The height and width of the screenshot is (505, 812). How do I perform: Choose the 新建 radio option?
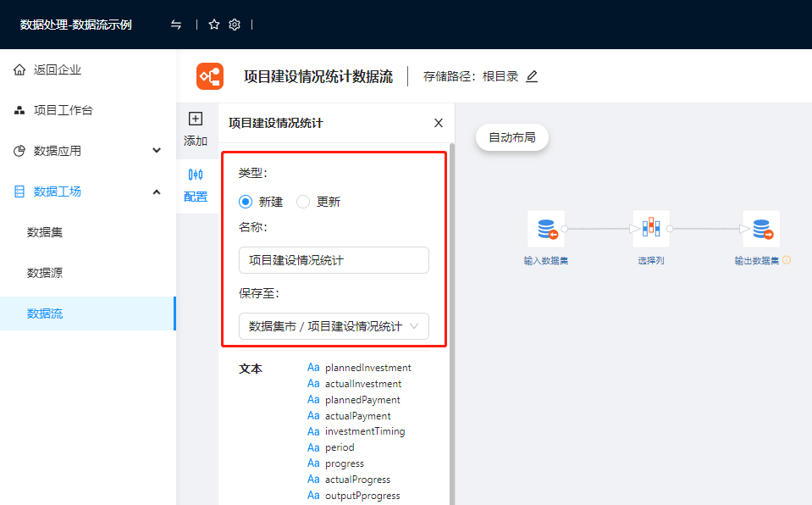(x=246, y=202)
